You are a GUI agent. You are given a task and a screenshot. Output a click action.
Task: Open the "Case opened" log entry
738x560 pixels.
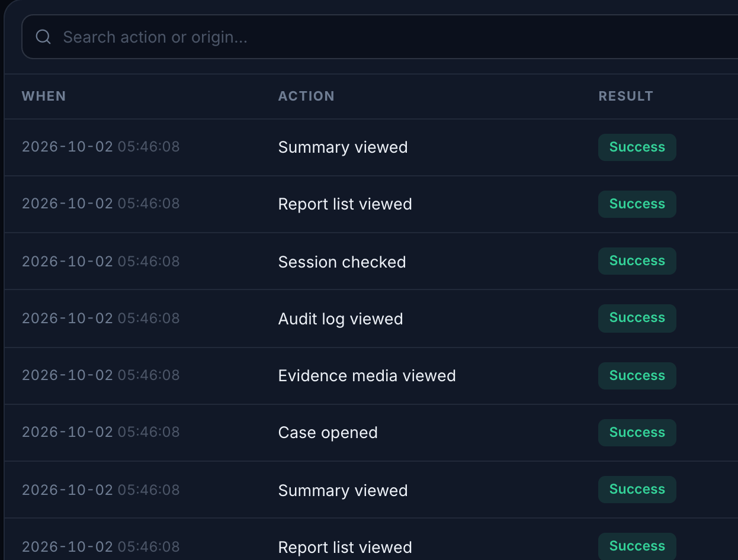click(328, 432)
